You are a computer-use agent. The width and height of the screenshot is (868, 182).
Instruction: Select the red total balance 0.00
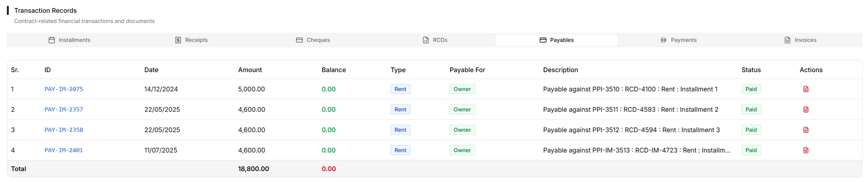(x=329, y=168)
